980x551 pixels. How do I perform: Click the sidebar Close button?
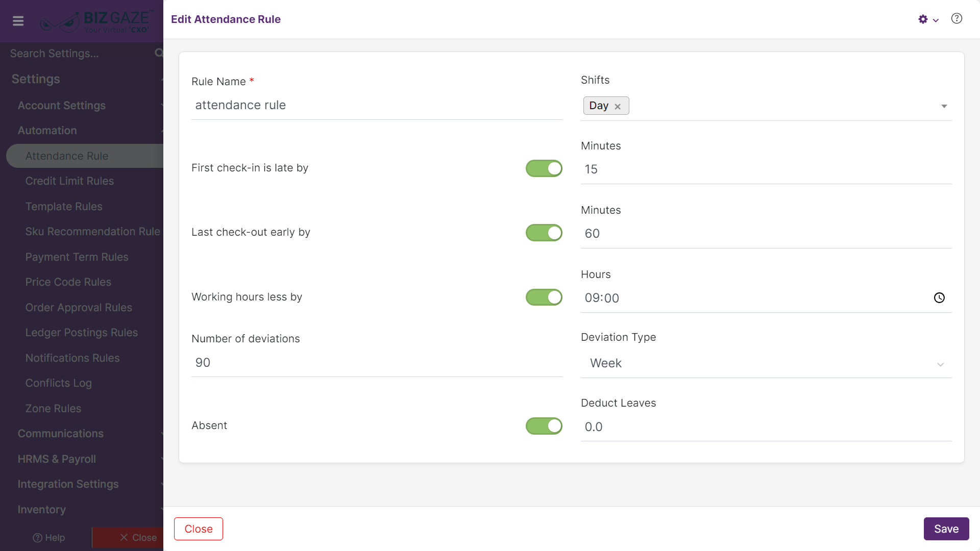[x=128, y=538]
